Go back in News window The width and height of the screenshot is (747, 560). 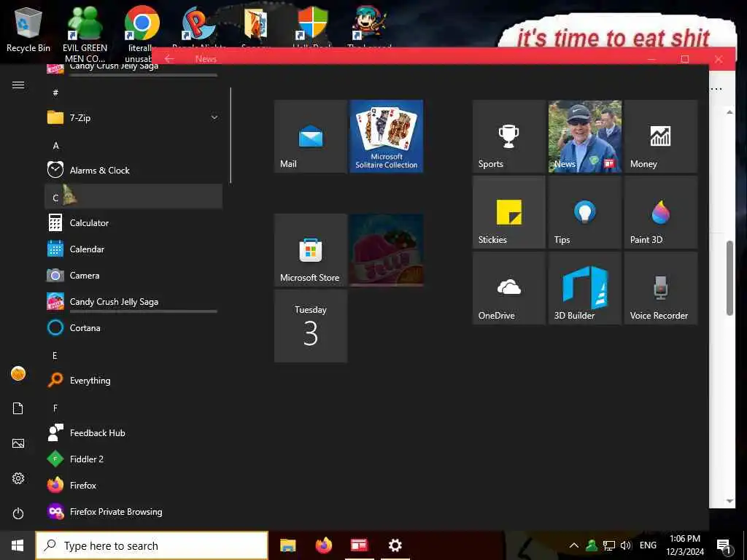coord(169,58)
